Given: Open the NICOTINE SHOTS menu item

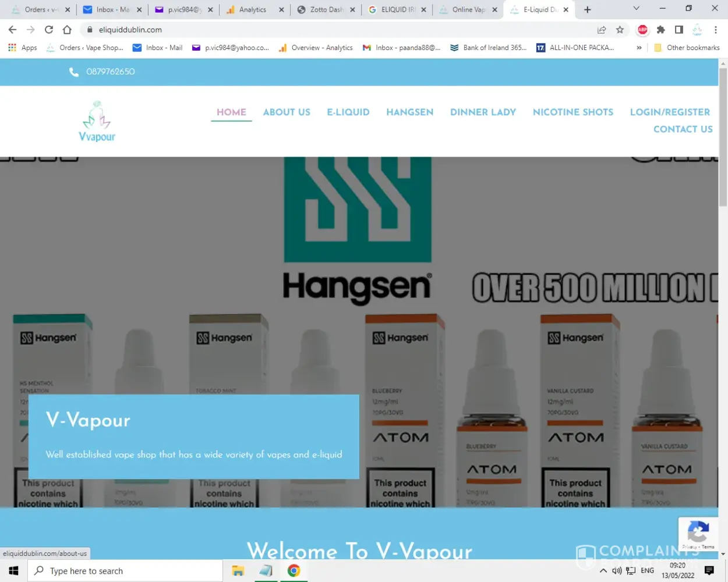Looking at the screenshot, I should click(573, 112).
